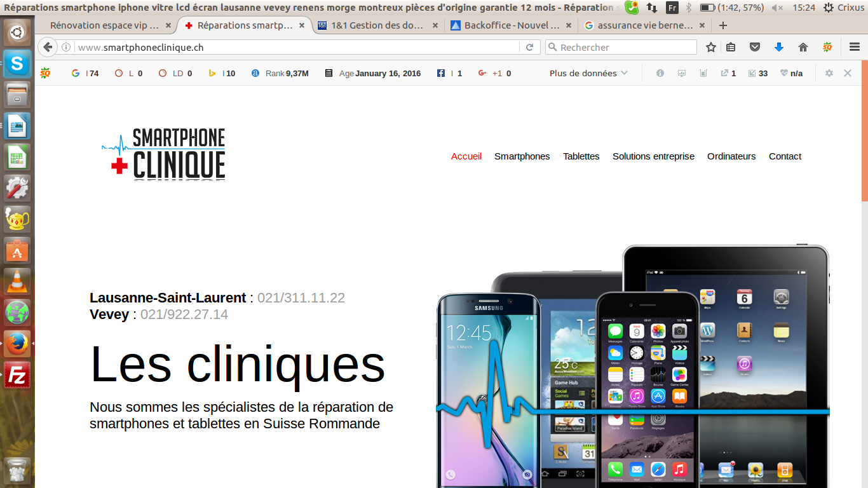
Task: Open the SEO toolbar settings gear
Action: click(x=829, y=73)
